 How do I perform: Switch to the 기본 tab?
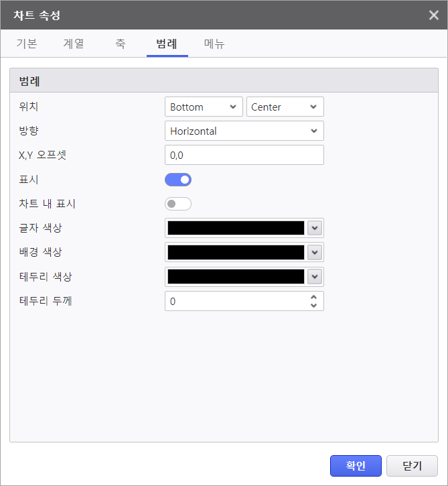(27, 44)
